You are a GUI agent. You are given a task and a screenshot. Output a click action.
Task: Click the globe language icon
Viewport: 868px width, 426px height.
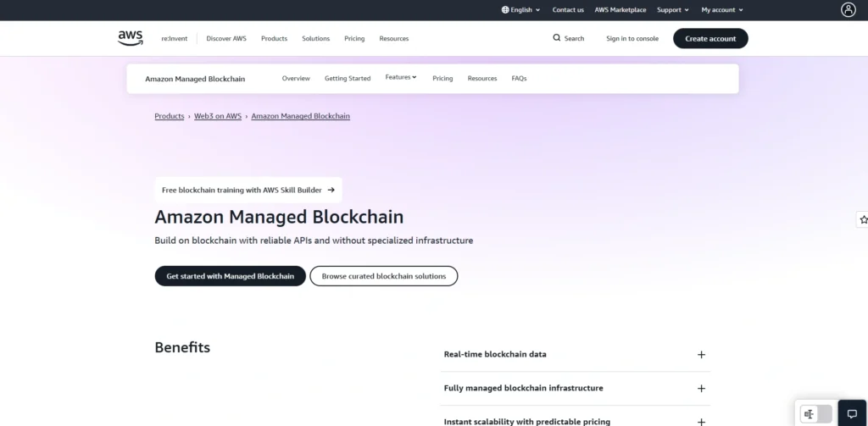point(505,10)
